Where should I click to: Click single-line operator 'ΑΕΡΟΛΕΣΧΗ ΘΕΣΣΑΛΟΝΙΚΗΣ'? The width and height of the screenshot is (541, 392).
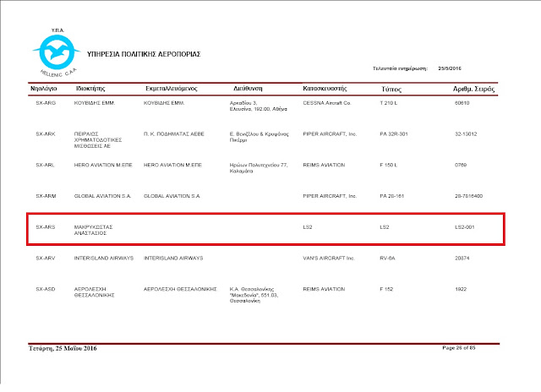[180, 289]
